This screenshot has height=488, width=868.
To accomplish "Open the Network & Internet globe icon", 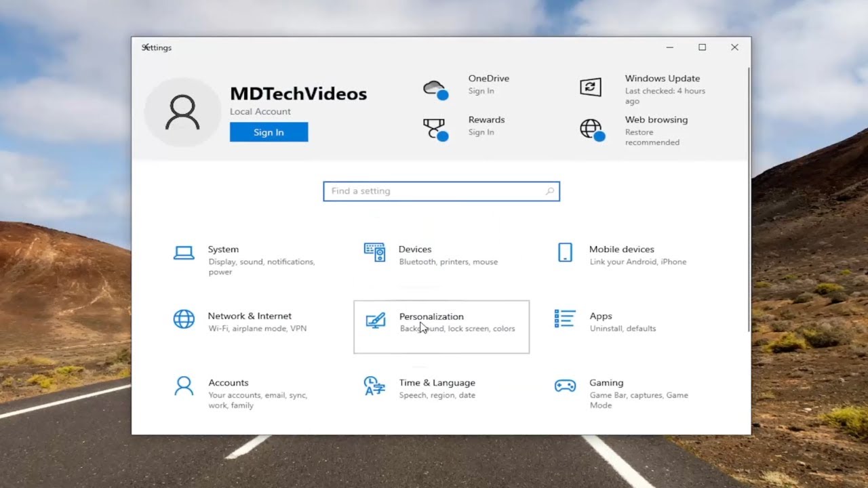I will point(184,319).
